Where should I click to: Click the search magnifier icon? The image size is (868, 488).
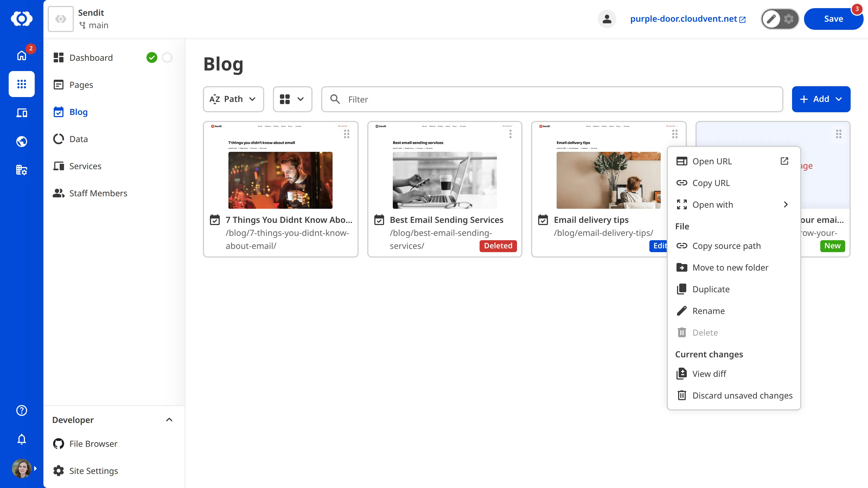[335, 99]
